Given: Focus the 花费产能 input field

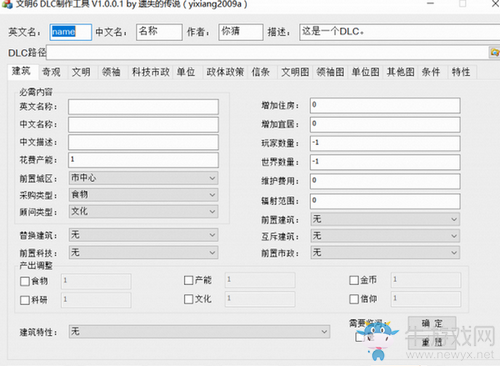Looking at the screenshot, I should pyautogui.click(x=144, y=160).
